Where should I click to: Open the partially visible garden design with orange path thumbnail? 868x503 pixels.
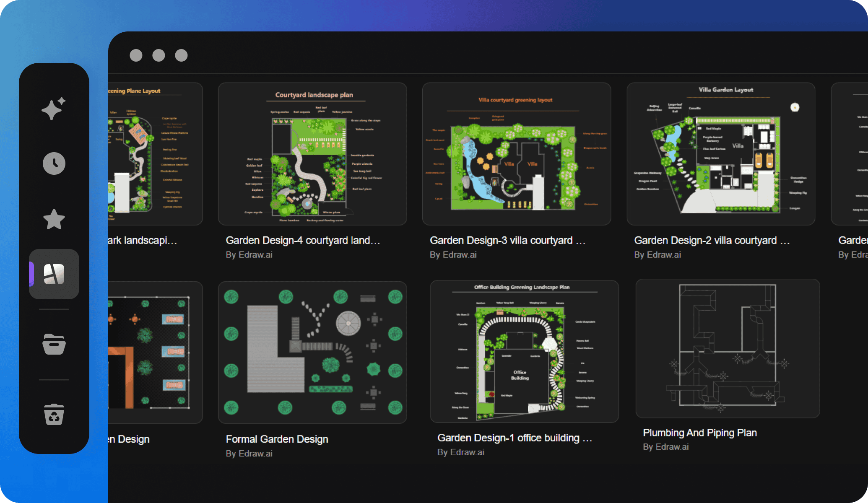coord(155,352)
